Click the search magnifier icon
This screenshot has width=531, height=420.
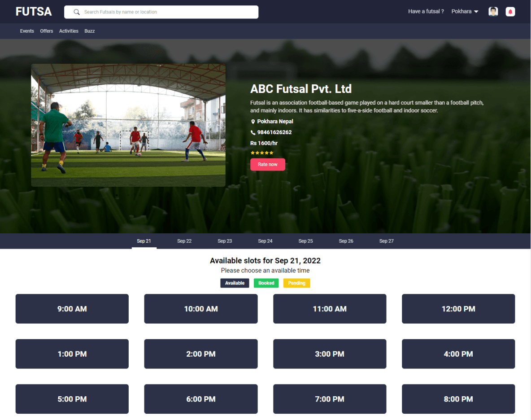77,12
